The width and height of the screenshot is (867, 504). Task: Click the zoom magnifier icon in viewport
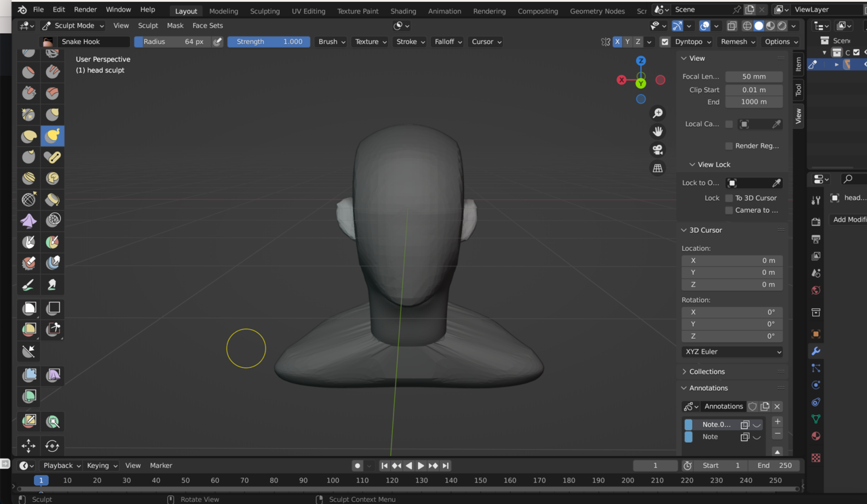point(657,113)
